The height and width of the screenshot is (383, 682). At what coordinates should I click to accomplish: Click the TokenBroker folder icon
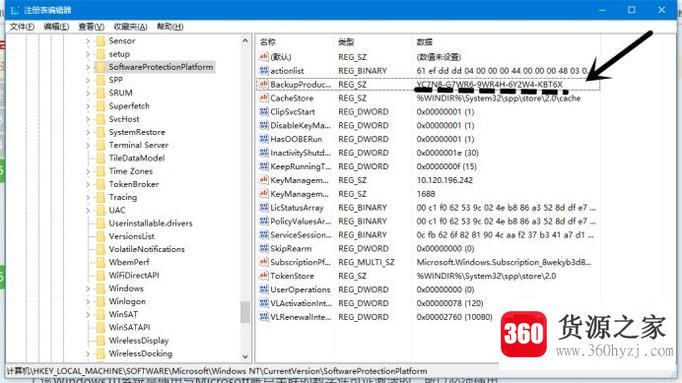(x=100, y=184)
